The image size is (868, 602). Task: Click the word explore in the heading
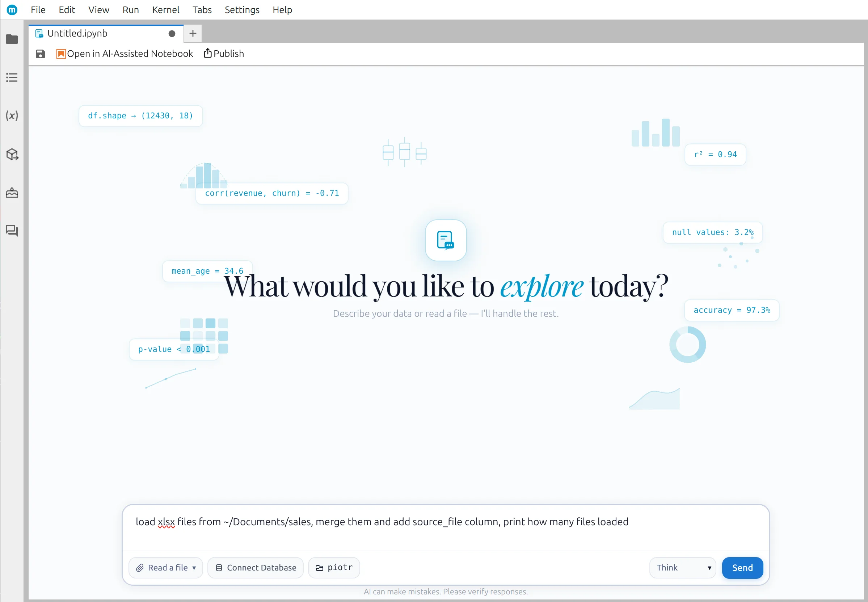[x=542, y=287]
